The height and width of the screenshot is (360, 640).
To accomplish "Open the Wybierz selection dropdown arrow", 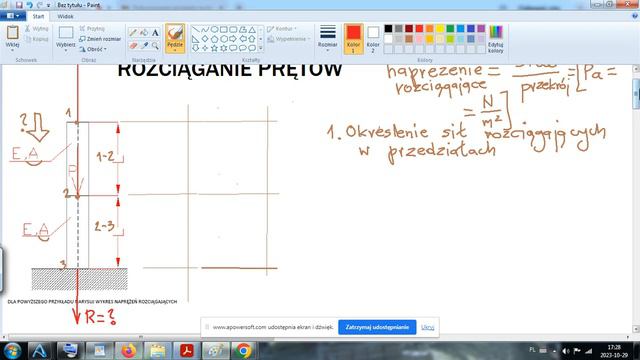I will click(66, 50).
